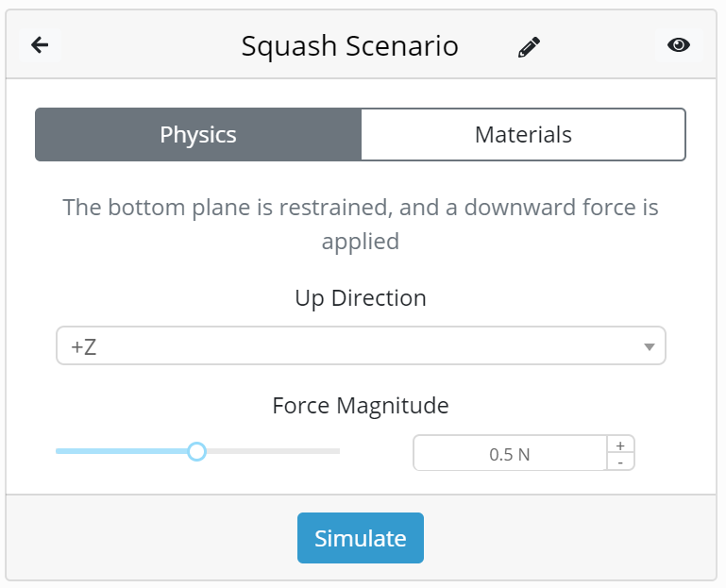Click the scenario description text
The width and height of the screenshot is (726, 588).
click(x=361, y=224)
